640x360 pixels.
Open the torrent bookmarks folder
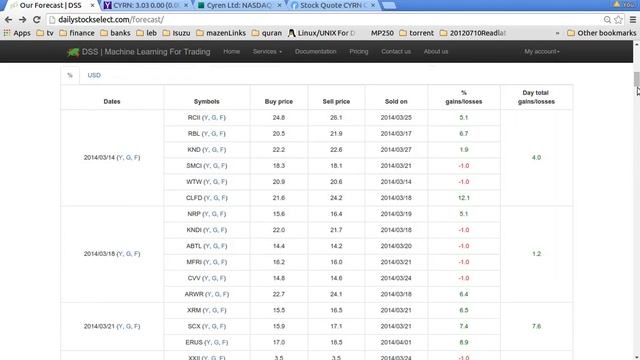416,33
